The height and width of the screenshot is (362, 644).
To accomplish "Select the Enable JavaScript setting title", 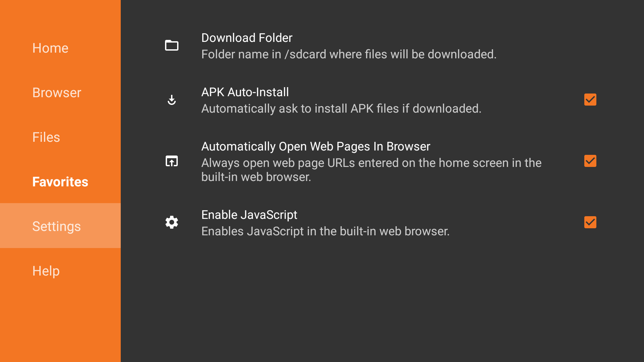I will pos(249,215).
